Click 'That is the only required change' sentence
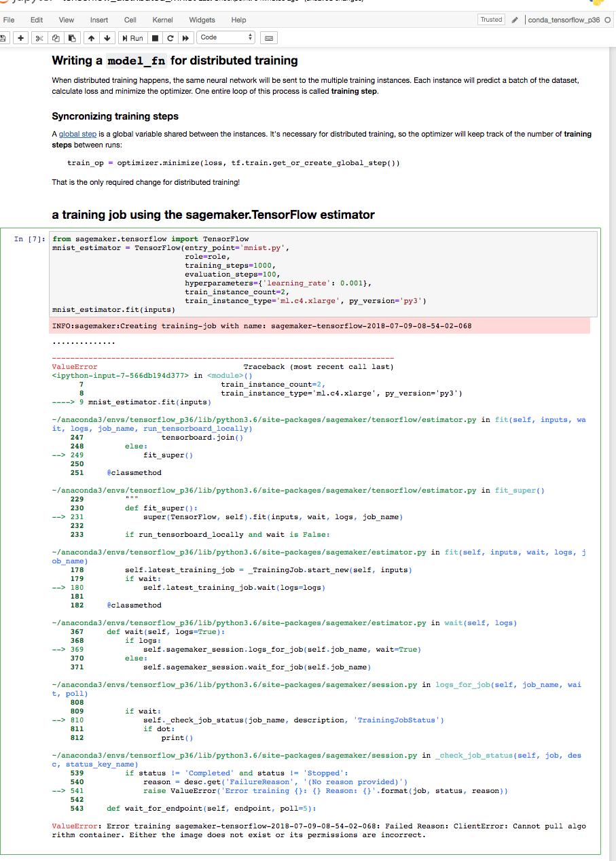This screenshot has height=861, width=616. (x=146, y=182)
